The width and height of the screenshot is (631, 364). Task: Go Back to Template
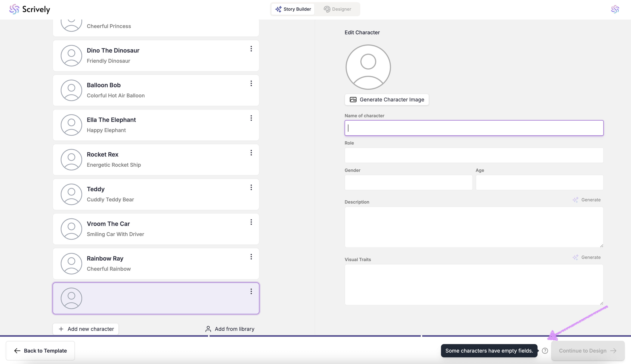(40, 351)
